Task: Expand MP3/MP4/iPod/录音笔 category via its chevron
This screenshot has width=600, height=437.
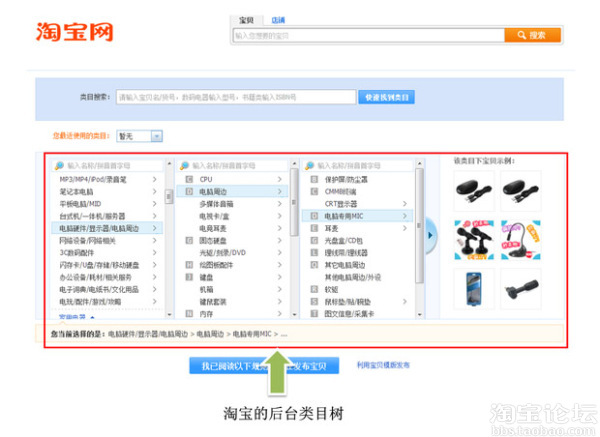Action: click(x=155, y=179)
